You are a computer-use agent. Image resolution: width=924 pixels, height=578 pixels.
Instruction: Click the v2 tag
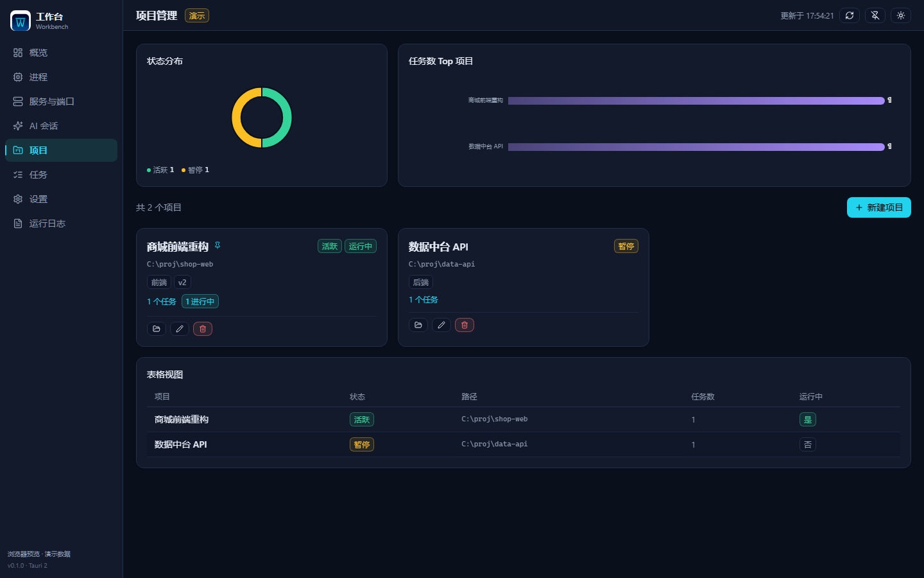[x=182, y=283]
